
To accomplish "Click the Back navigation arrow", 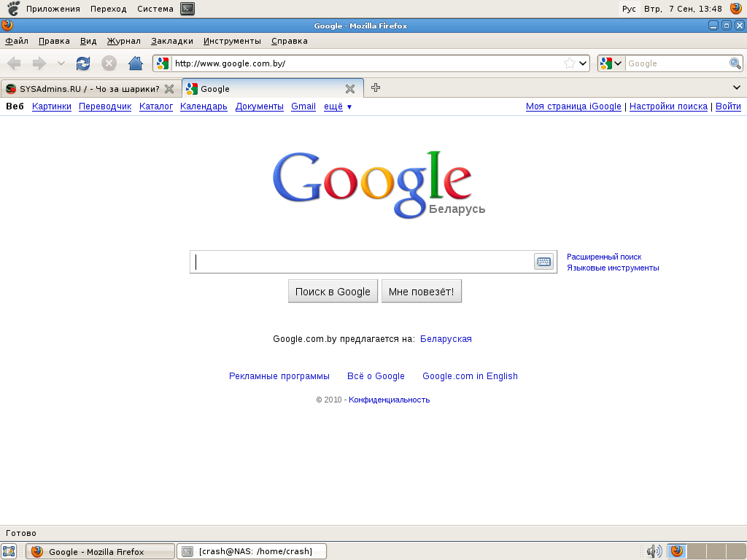I will pos(15,63).
